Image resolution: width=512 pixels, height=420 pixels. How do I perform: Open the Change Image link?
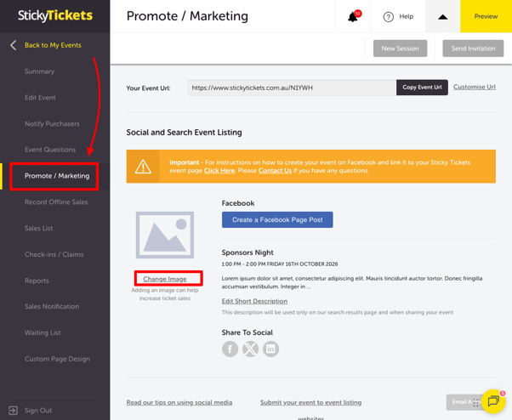(165, 279)
